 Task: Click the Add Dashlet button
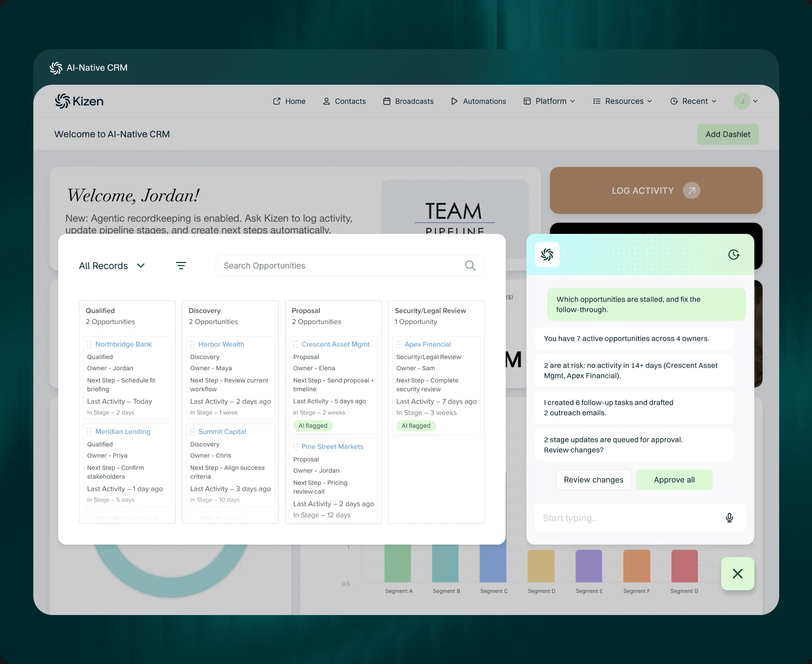point(728,134)
